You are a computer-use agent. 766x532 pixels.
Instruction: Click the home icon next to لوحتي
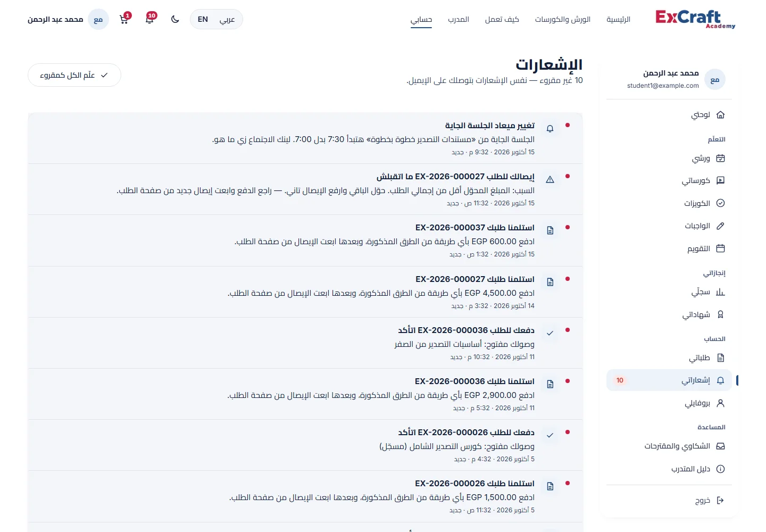click(x=721, y=114)
